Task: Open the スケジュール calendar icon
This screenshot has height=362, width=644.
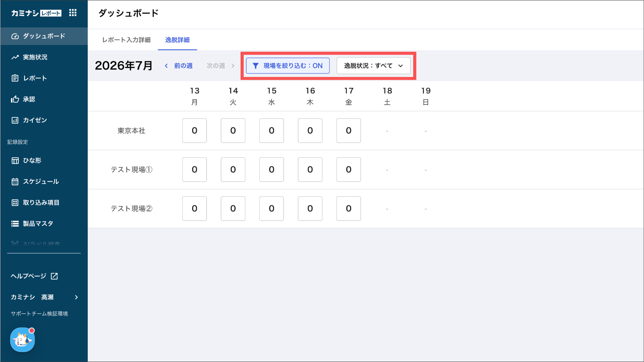Action: (x=15, y=181)
